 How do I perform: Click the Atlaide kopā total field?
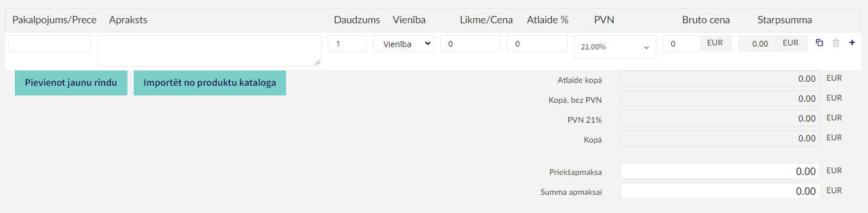click(720, 79)
